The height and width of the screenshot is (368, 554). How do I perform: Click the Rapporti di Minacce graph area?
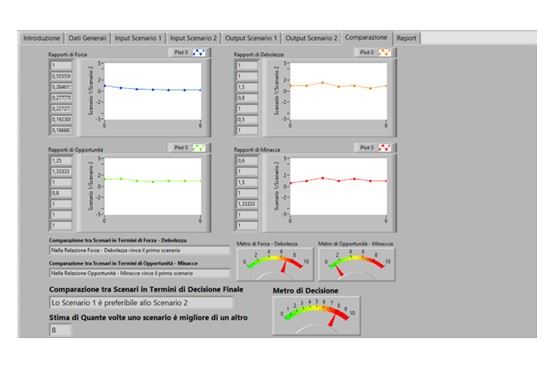click(x=338, y=186)
